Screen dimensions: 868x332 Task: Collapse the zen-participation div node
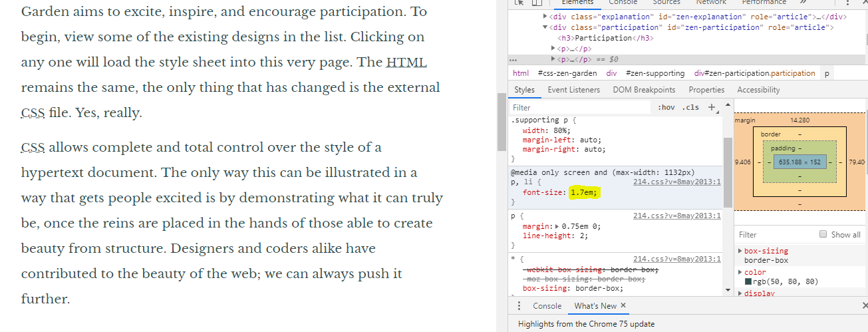[546, 27]
